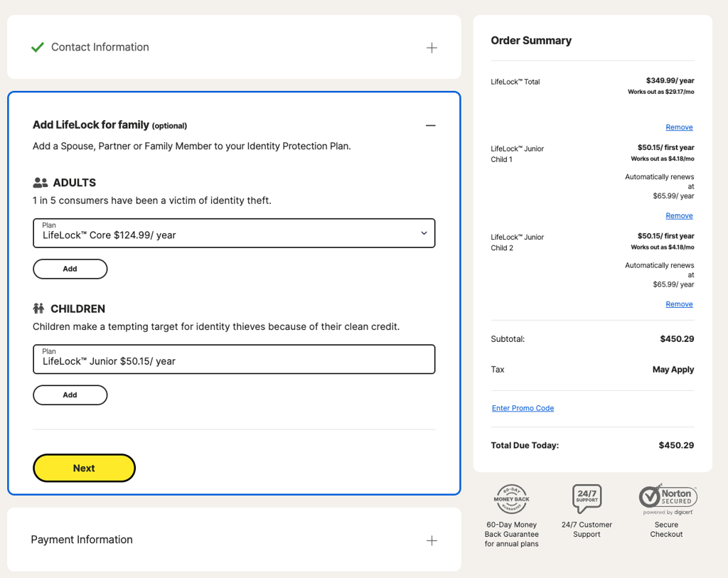Select the Subtotal $450.29 amount
Image resolution: width=728 pixels, height=578 pixels.
(677, 339)
